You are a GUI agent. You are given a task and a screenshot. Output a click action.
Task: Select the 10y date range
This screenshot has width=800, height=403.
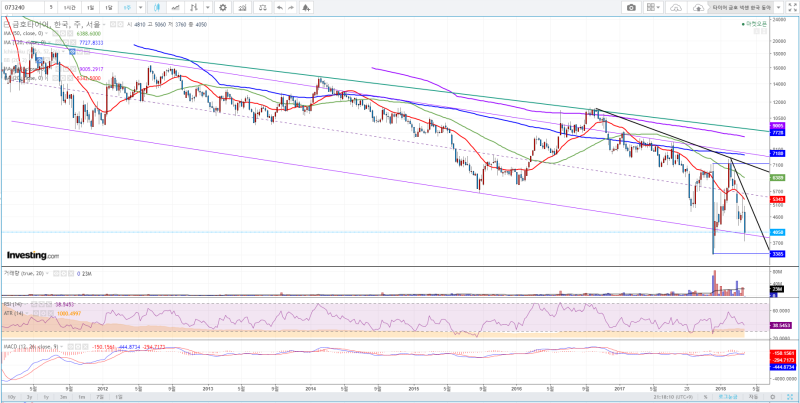point(12,397)
